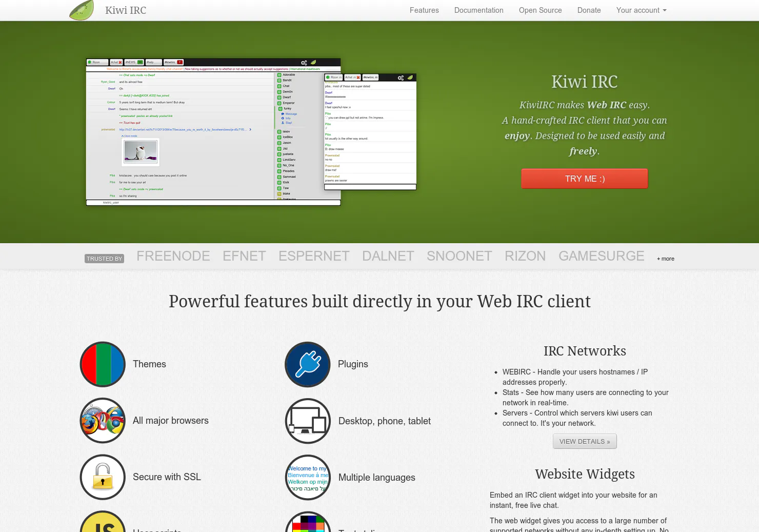759x532 pixels.
Task: Select the ESPERNET network name
Action: pos(314,256)
